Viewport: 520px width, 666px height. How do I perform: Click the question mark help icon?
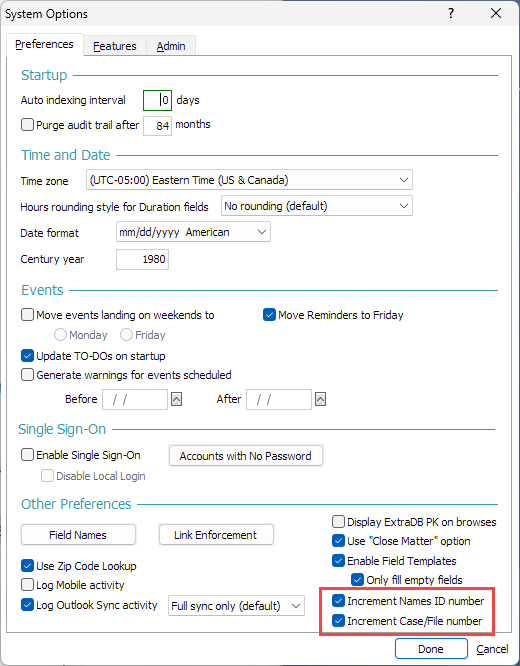(x=451, y=13)
